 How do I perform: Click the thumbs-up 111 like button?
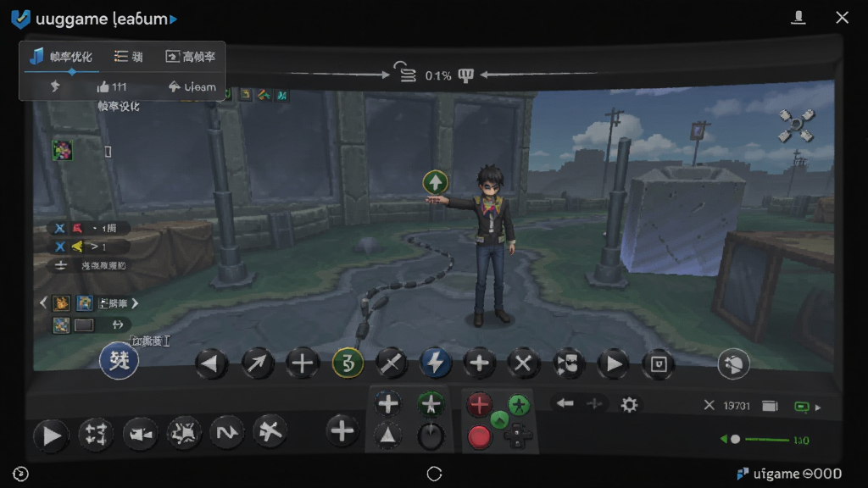click(112, 87)
